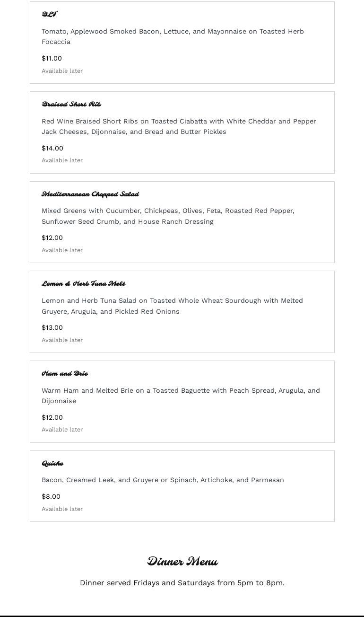The height and width of the screenshot is (617, 364).
Task: Click the Dinner Menu section heading
Action: tap(182, 562)
